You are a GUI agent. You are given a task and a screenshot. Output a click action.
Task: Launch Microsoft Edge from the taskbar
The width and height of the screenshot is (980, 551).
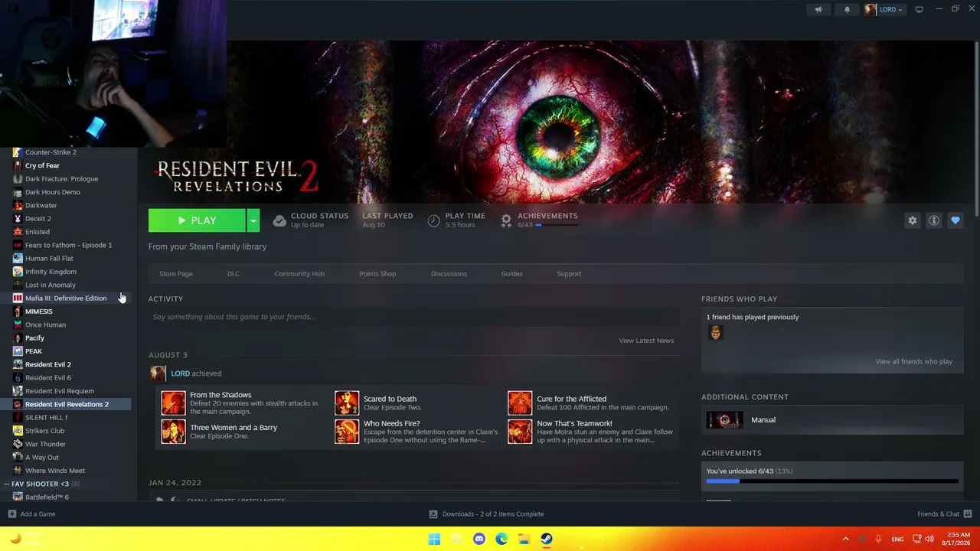tap(501, 539)
